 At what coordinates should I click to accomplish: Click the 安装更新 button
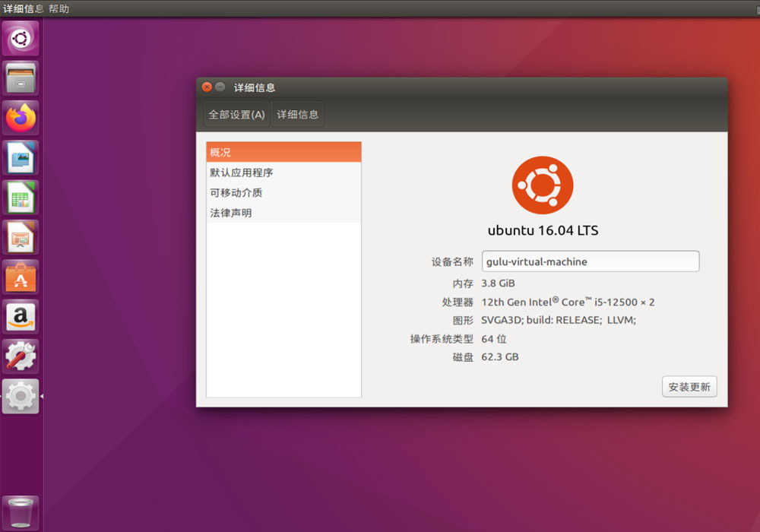coord(689,387)
